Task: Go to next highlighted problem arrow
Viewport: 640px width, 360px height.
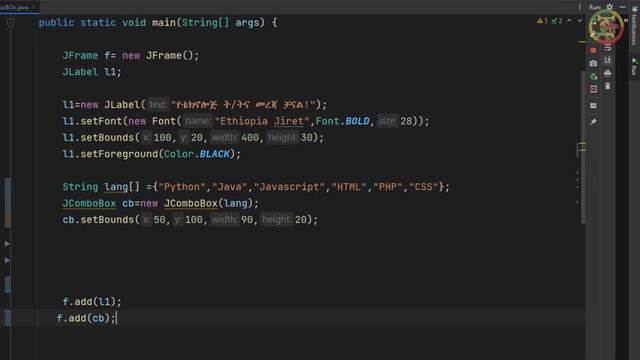Action: pyautogui.click(x=580, y=20)
